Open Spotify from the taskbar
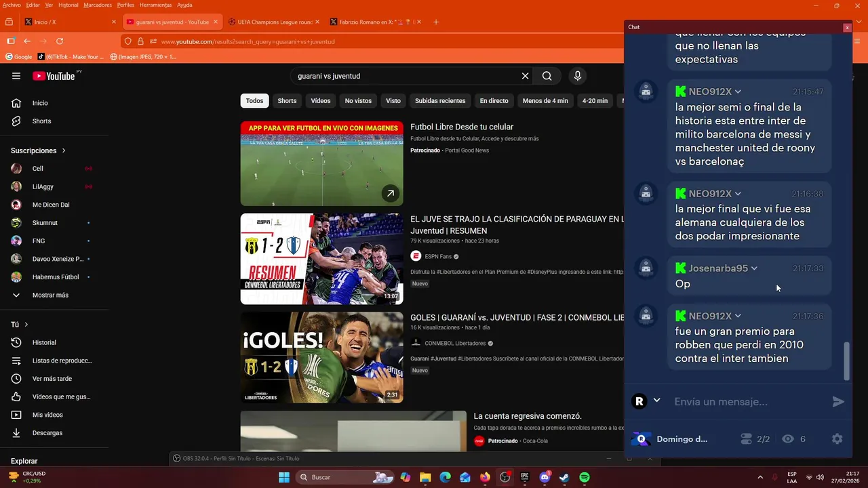 tap(585, 477)
